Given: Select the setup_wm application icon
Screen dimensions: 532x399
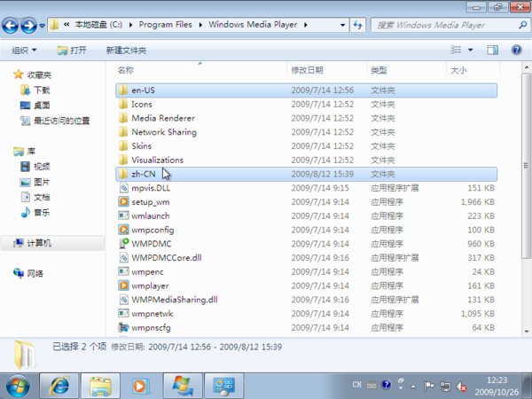Looking at the screenshot, I should (123, 201).
